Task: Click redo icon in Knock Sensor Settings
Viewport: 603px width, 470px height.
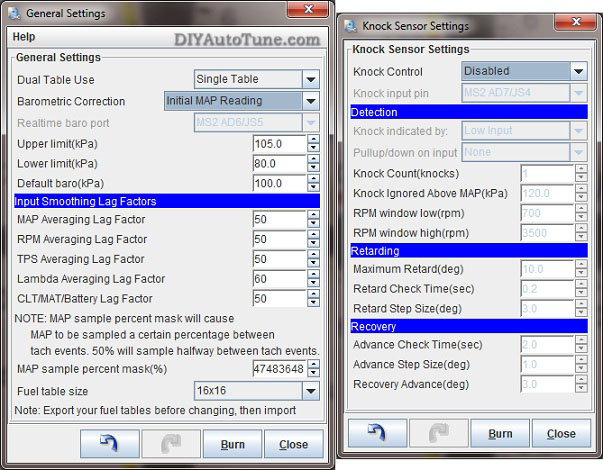Action: 437,433
